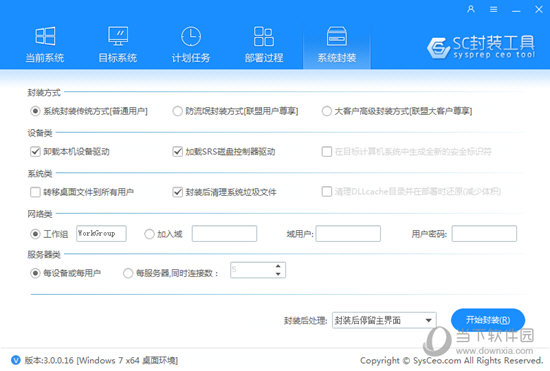Viewport: 550px width, 371px height.
Task: Click the user account icon
Action: click(x=471, y=9)
